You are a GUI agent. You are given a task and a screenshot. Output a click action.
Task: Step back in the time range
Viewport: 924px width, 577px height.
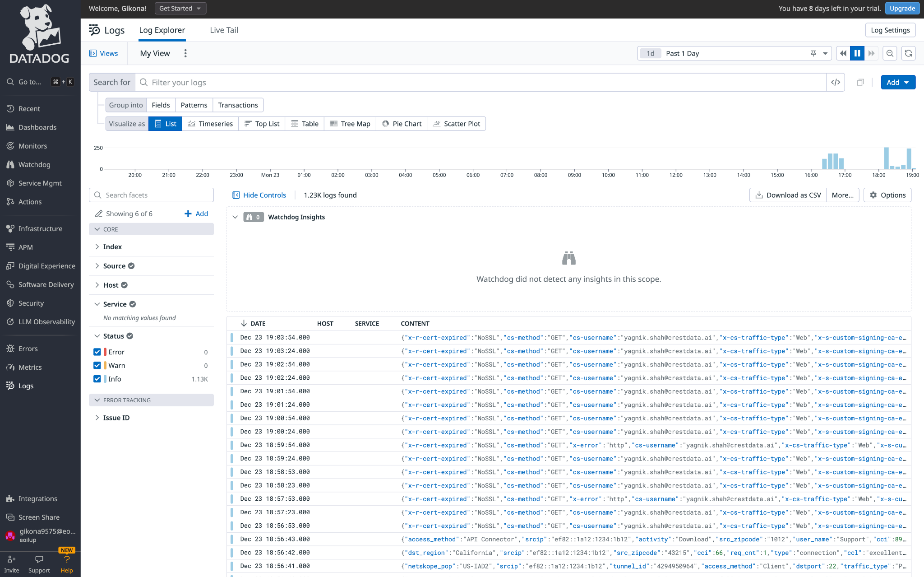tap(843, 53)
